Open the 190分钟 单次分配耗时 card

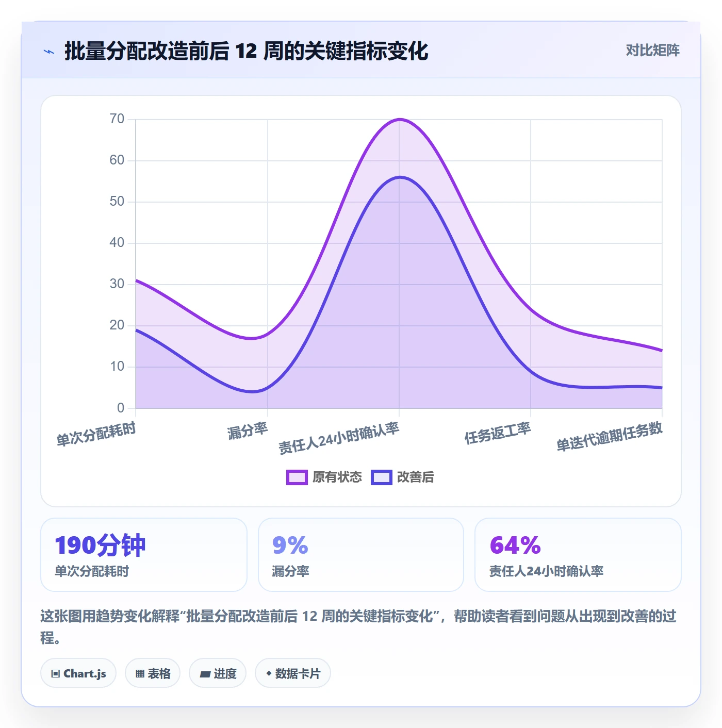pyautogui.click(x=144, y=555)
